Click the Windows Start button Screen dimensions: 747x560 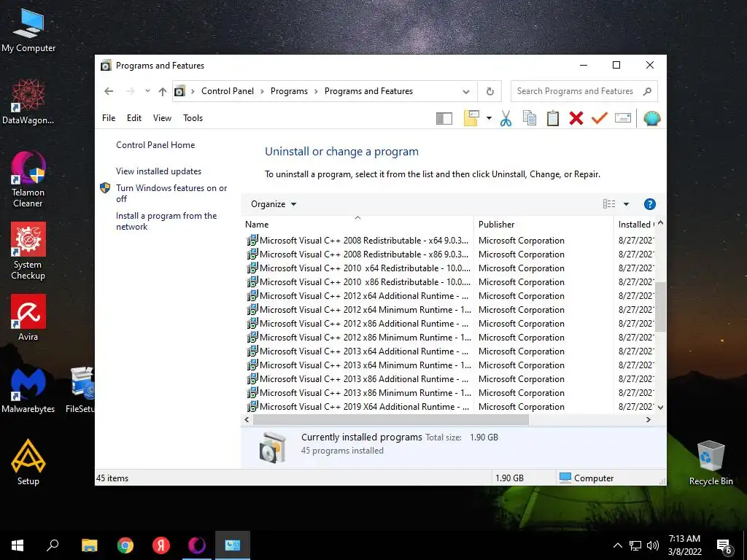pyautogui.click(x=18, y=545)
